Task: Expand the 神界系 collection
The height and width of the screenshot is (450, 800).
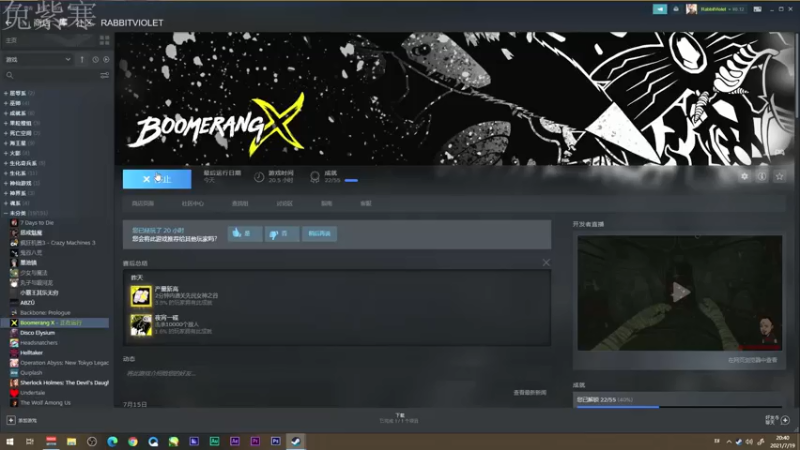Action: coord(19,193)
